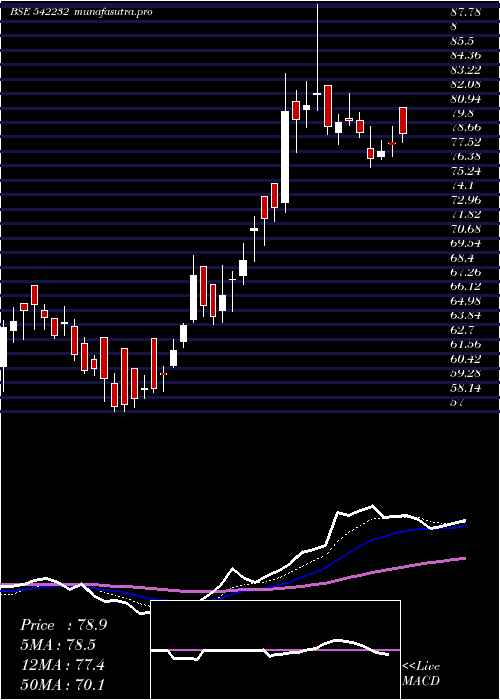The width and height of the screenshot is (500, 700).
Task: Select the 62.7 price level
Action: (x=462, y=330)
